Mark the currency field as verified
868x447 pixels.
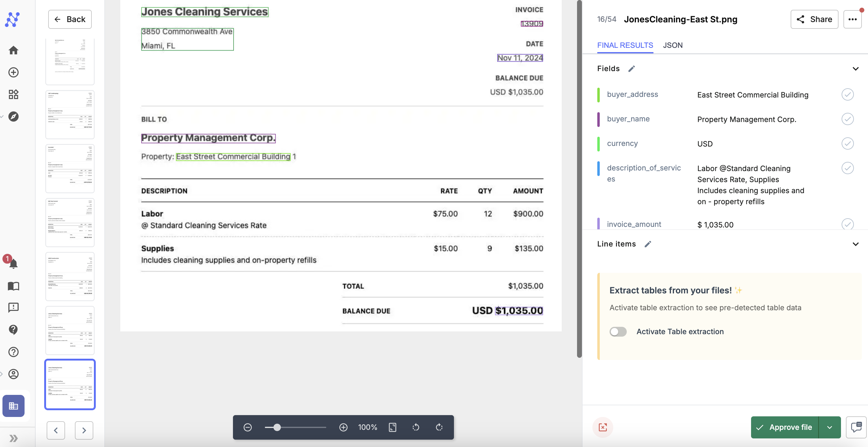847,144
